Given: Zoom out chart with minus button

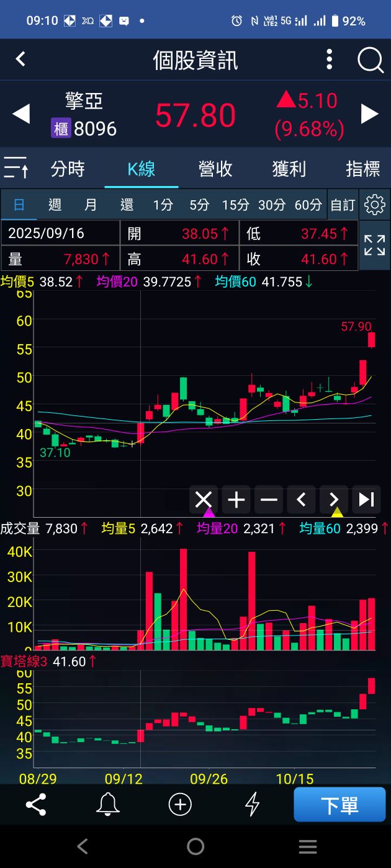Looking at the screenshot, I should point(269,500).
